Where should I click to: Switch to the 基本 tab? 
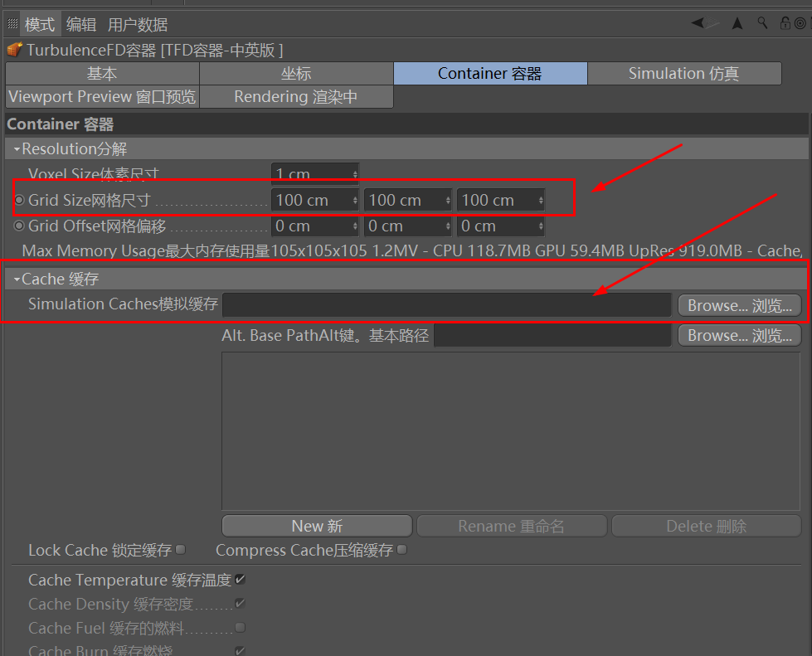coord(102,74)
